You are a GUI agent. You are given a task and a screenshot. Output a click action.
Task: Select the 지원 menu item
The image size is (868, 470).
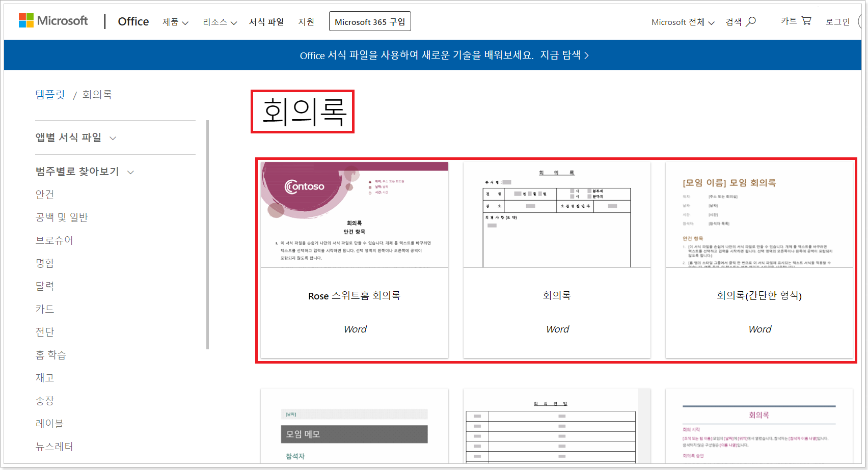coord(306,22)
